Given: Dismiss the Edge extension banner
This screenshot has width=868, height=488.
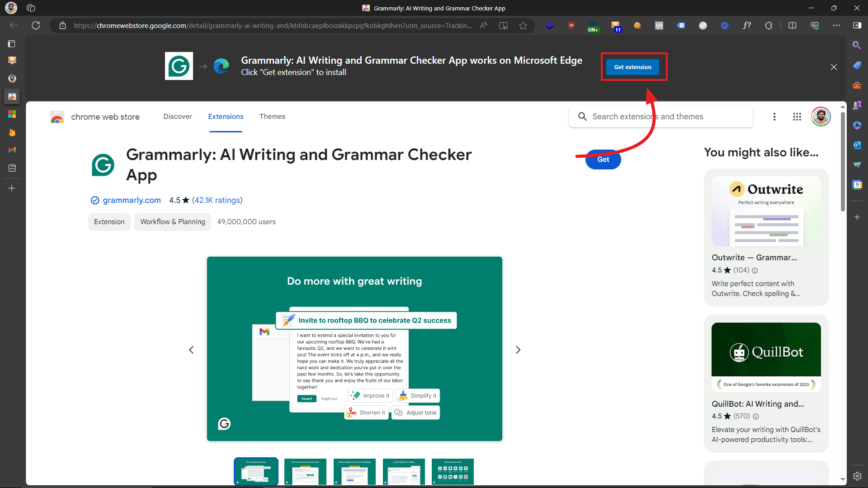Looking at the screenshot, I should [x=834, y=67].
